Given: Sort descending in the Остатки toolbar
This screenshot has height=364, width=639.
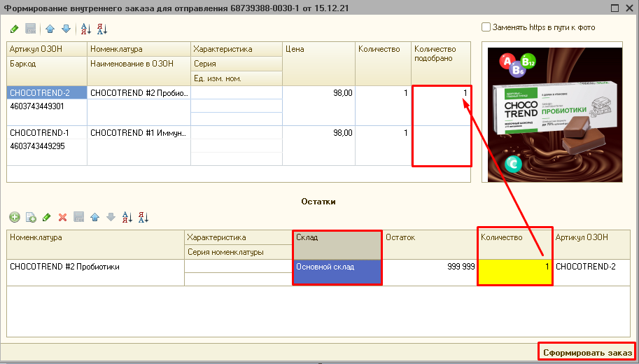Looking at the screenshot, I should pos(143,217).
